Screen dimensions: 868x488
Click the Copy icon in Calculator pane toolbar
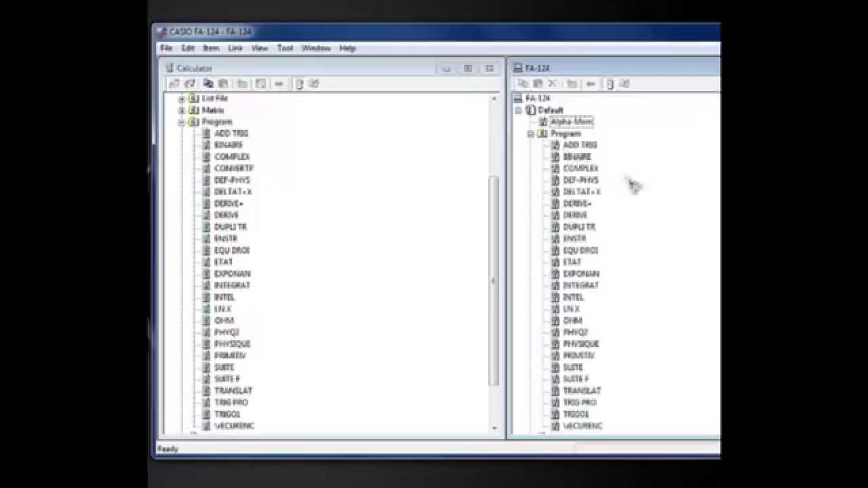[x=208, y=84]
